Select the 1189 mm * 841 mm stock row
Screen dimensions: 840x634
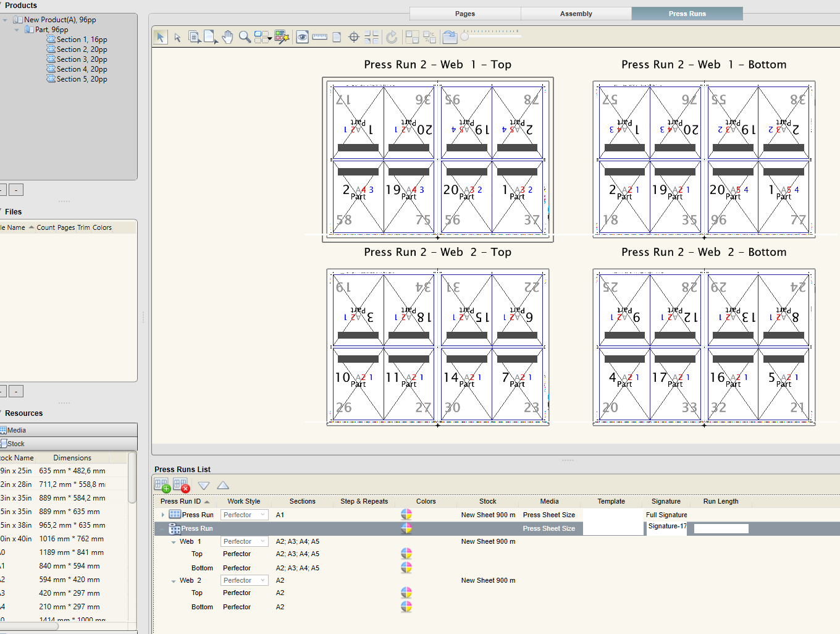point(64,552)
